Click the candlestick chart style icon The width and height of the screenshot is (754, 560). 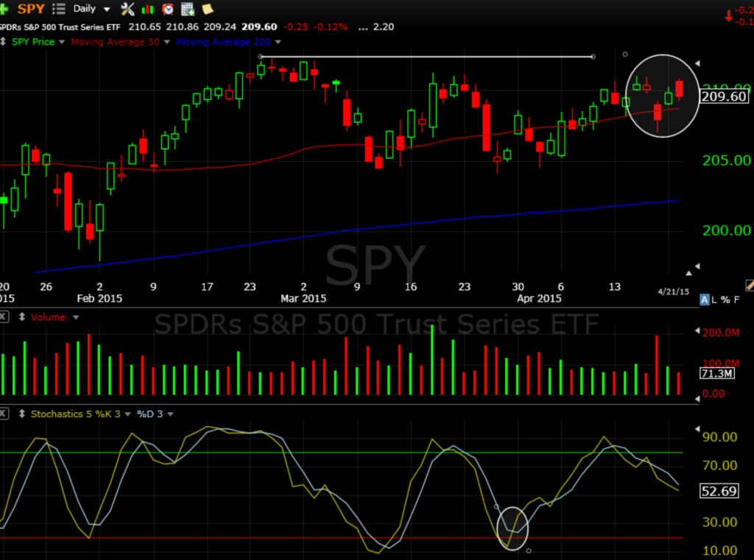click(147, 9)
